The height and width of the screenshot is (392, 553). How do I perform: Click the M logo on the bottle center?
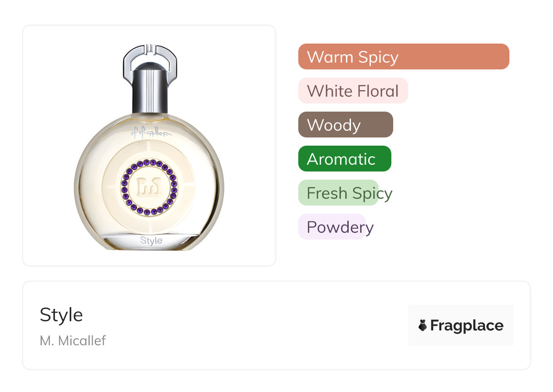click(x=149, y=186)
